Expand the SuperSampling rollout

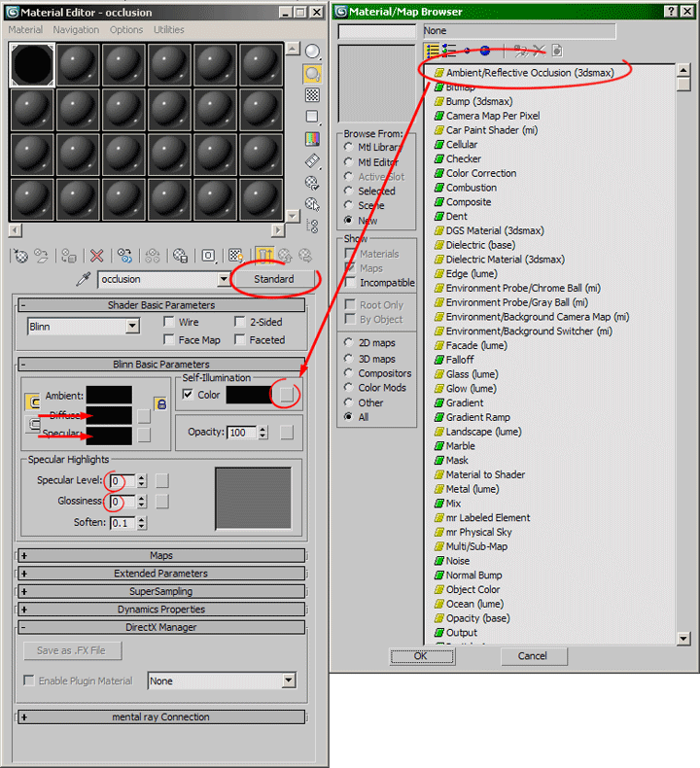[x=161, y=591]
